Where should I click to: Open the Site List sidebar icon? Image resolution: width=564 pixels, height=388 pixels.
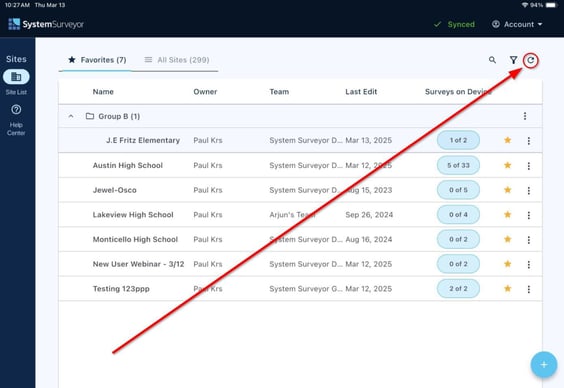(16, 77)
